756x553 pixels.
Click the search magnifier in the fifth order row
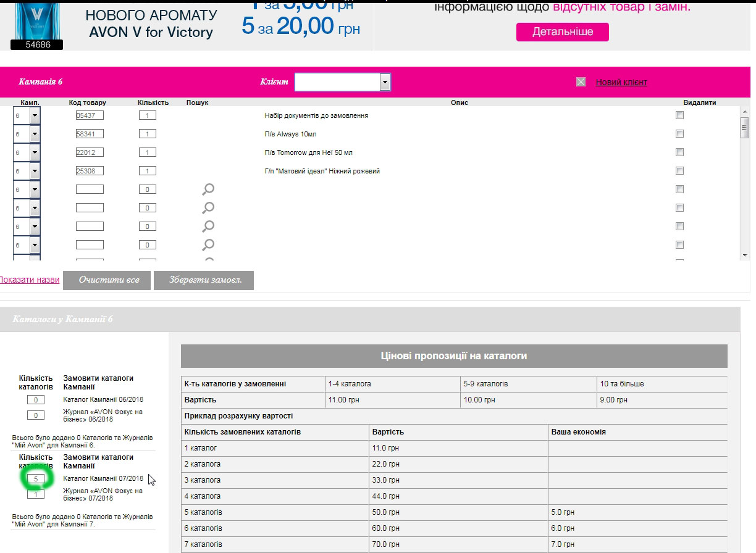[x=208, y=189]
